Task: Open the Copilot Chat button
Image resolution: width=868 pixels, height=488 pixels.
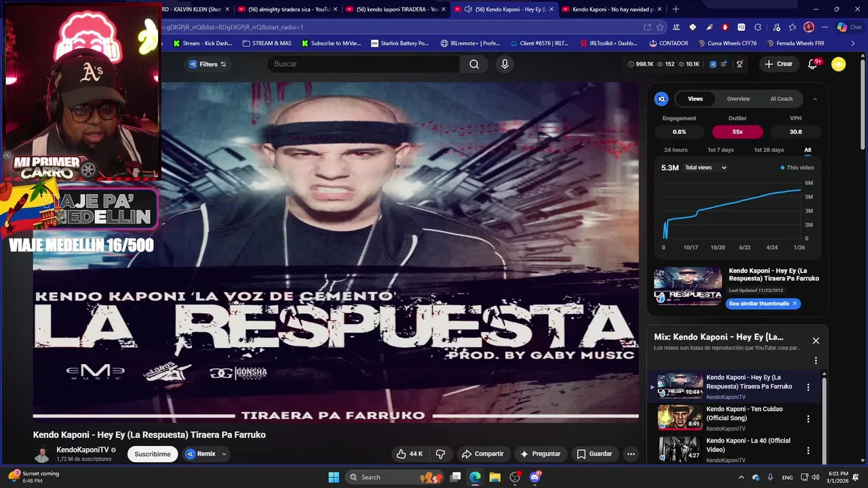Action: coord(848,27)
